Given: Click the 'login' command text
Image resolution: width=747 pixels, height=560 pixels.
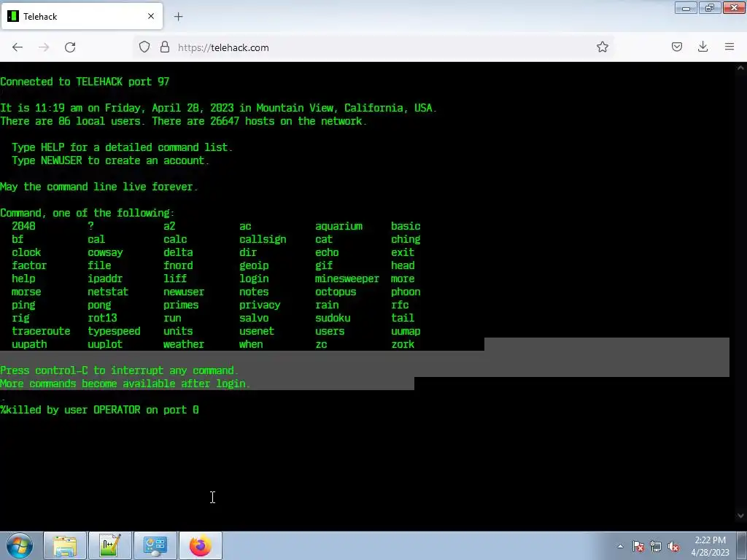Looking at the screenshot, I should [254, 279].
